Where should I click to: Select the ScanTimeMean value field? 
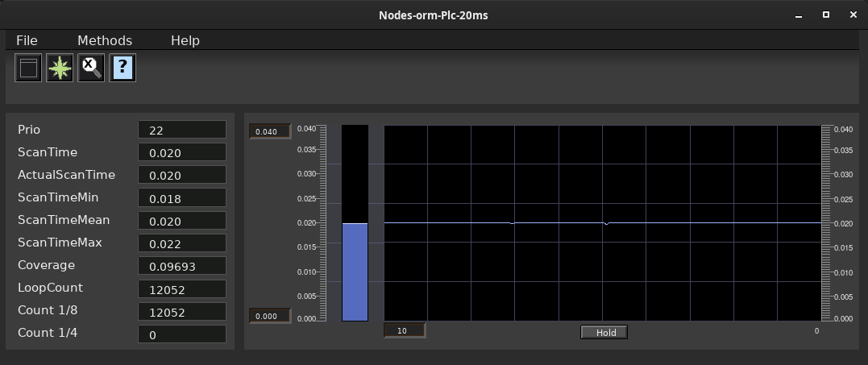[x=182, y=221]
